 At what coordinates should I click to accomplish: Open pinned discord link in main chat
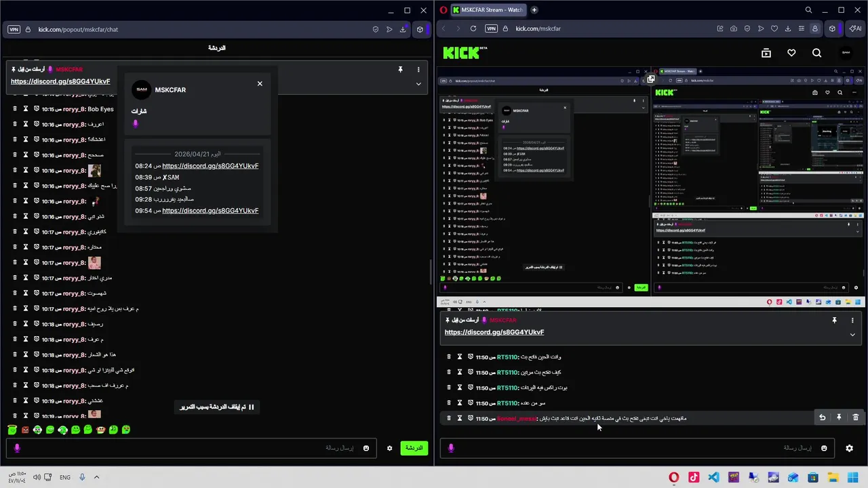[494, 332]
